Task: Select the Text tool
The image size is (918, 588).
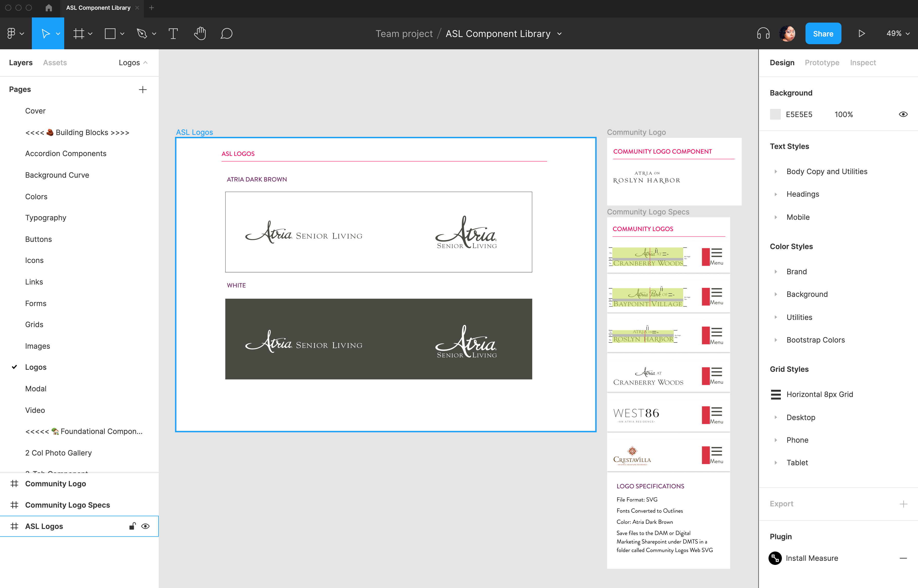Action: [x=173, y=34]
